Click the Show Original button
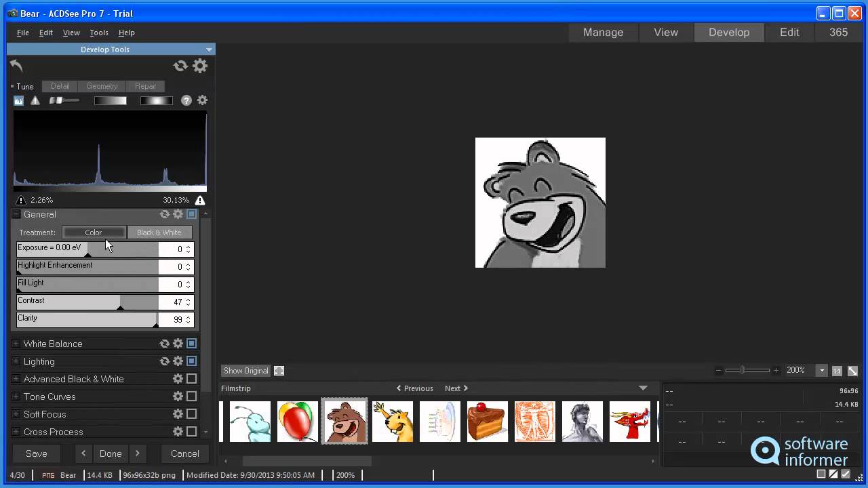 [x=246, y=371]
